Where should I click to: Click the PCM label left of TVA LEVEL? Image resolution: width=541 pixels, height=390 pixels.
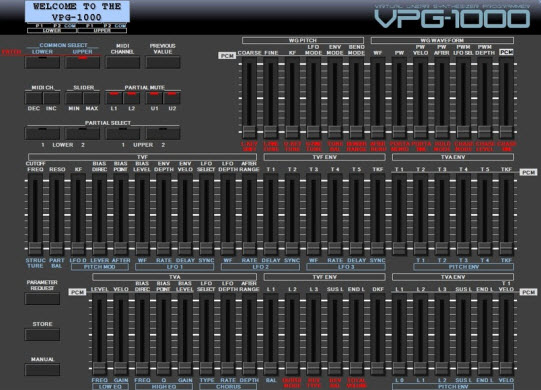[77, 292]
